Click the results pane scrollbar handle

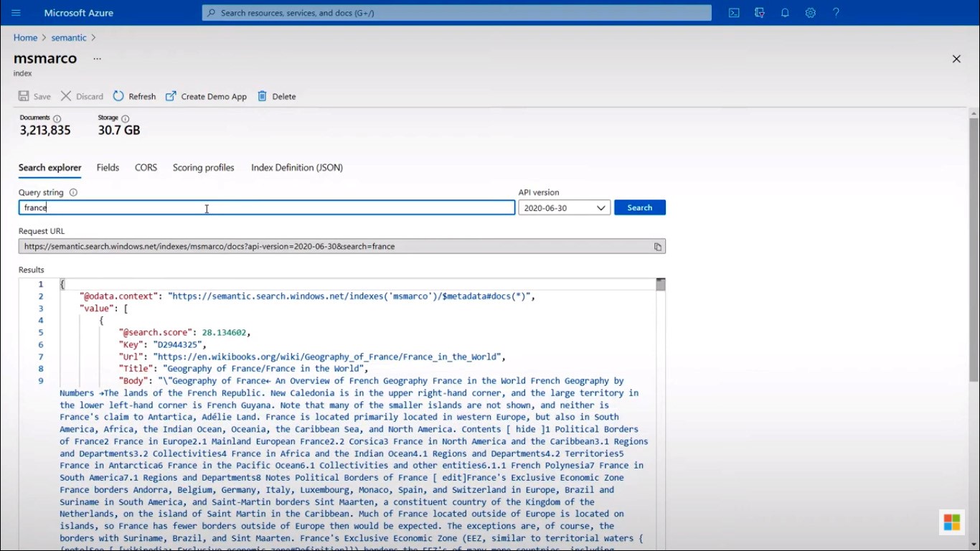[x=661, y=285]
